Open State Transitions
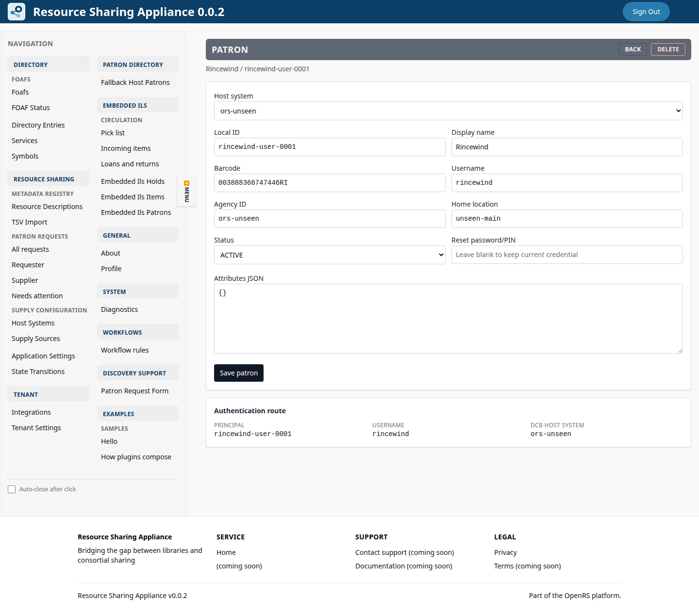The image size is (699, 616). pyautogui.click(x=38, y=372)
